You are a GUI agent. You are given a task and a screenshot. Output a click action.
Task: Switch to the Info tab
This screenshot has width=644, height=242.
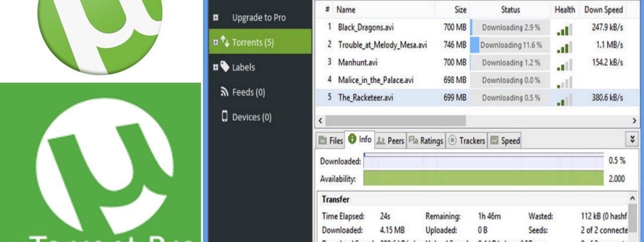click(360, 140)
